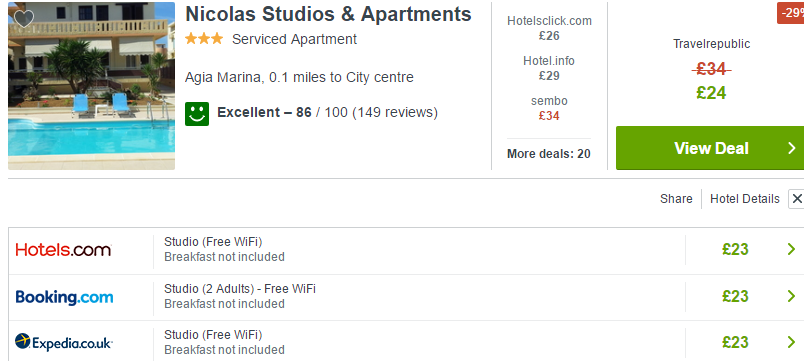Click the three-star rating icons
The image size is (804, 361).
(204, 39)
